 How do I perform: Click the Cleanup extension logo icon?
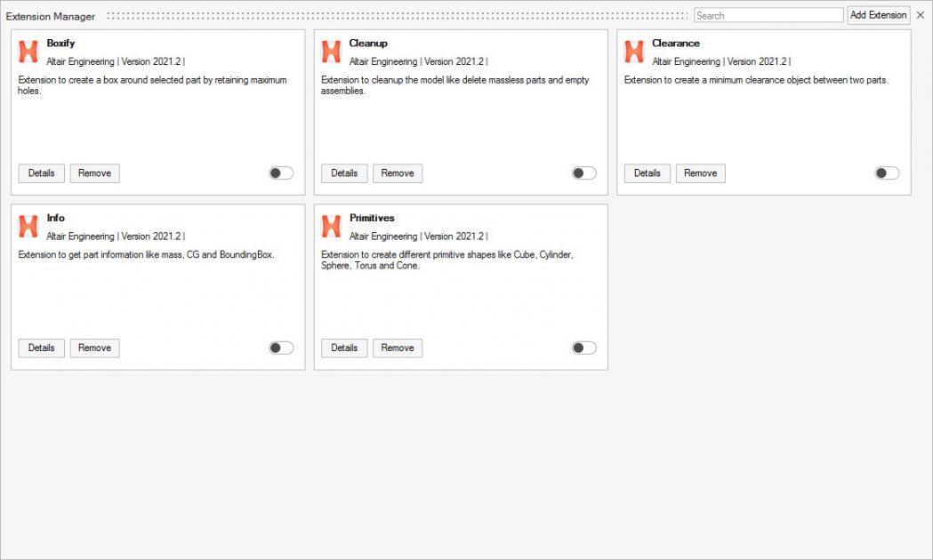pos(331,52)
